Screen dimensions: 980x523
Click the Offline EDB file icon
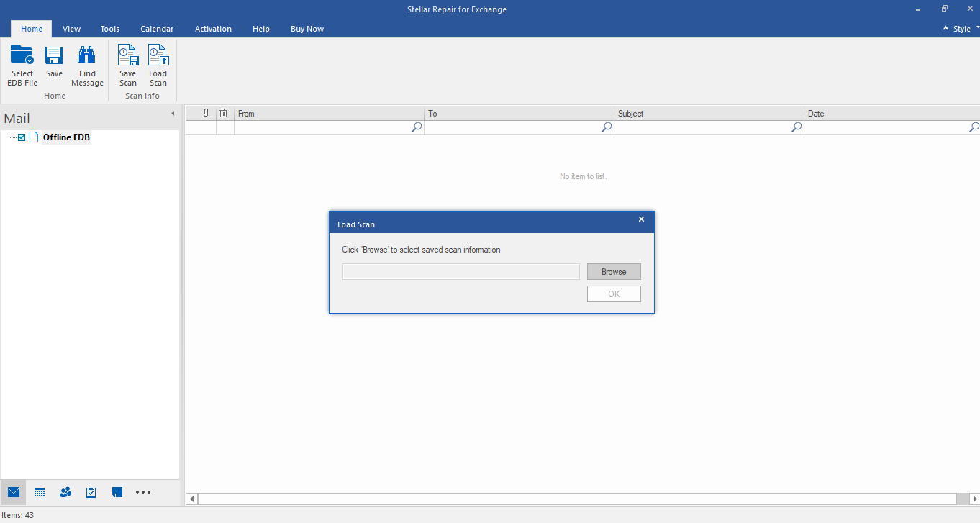pos(34,137)
